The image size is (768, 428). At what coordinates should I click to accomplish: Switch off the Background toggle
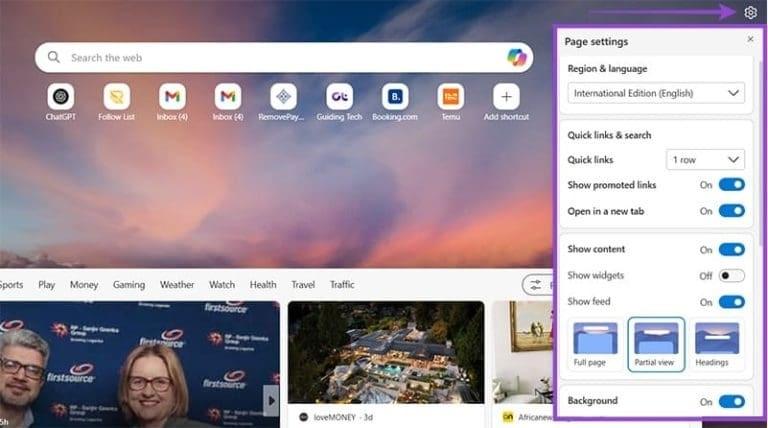click(732, 402)
